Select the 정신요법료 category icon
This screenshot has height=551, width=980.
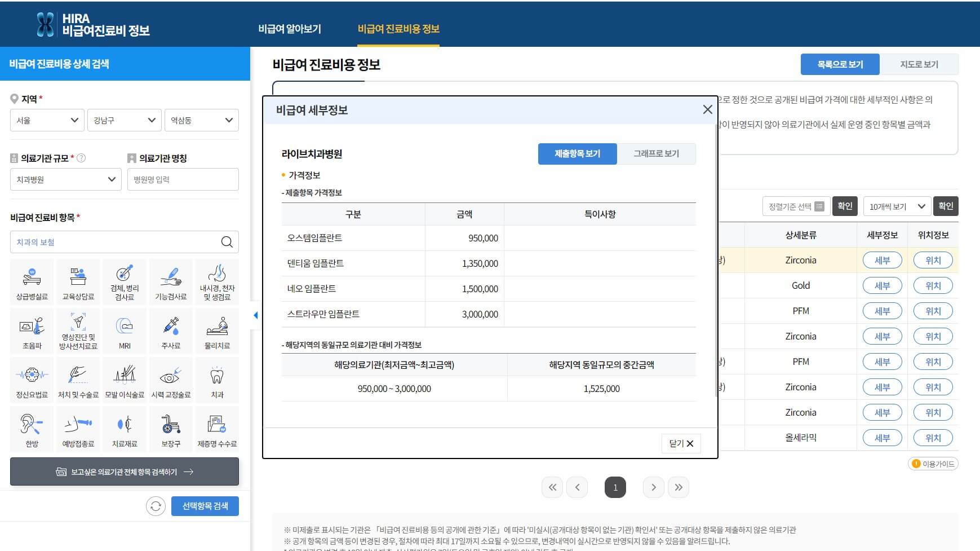32,380
